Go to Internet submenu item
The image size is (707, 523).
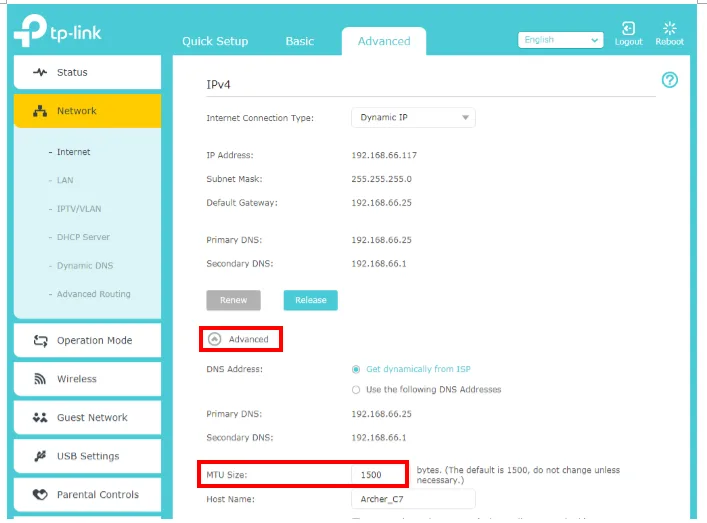click(x=73, y=152)
